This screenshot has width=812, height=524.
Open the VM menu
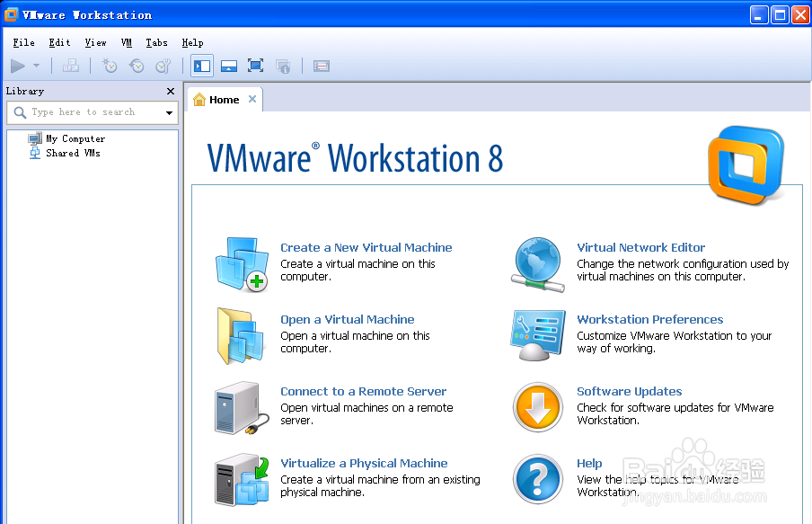pyautogui.click(x=127, y=42)
